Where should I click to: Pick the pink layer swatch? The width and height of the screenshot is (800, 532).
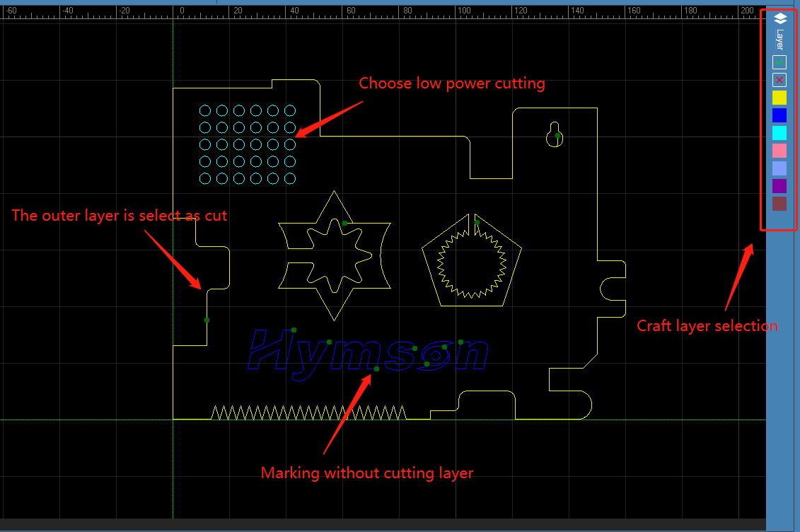tap(779, 151)
